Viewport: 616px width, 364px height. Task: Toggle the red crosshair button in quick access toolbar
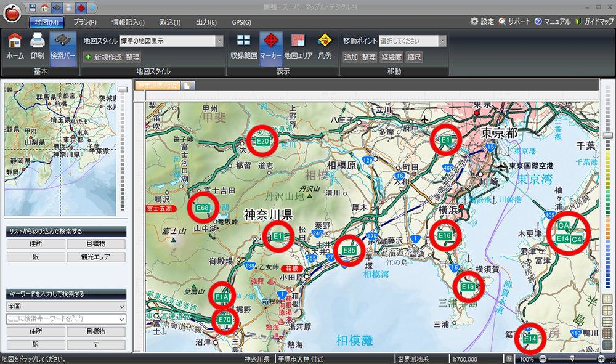81,7
